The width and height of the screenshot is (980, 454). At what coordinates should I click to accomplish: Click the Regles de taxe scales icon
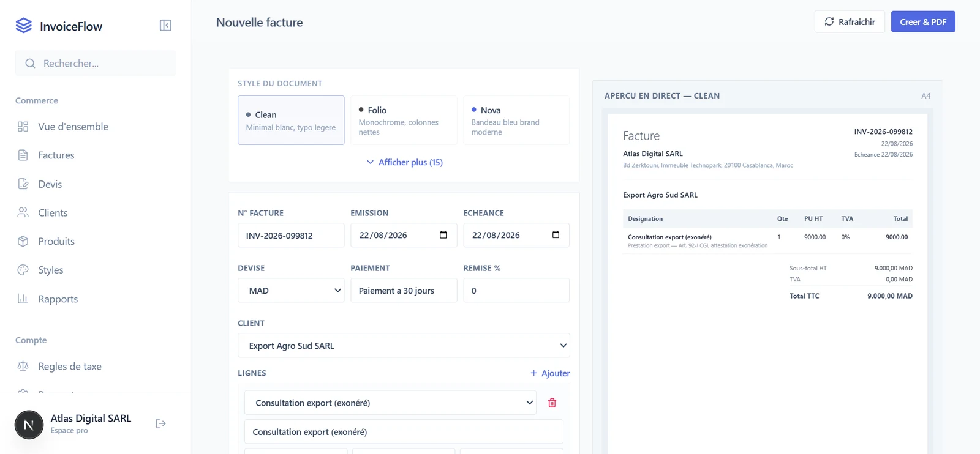[23, 366]
